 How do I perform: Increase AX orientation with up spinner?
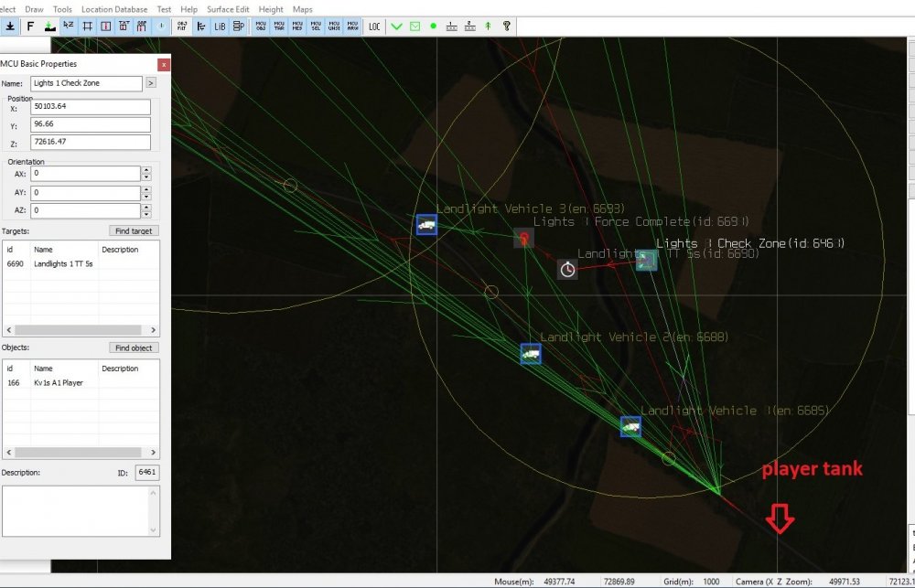point(146,170)
